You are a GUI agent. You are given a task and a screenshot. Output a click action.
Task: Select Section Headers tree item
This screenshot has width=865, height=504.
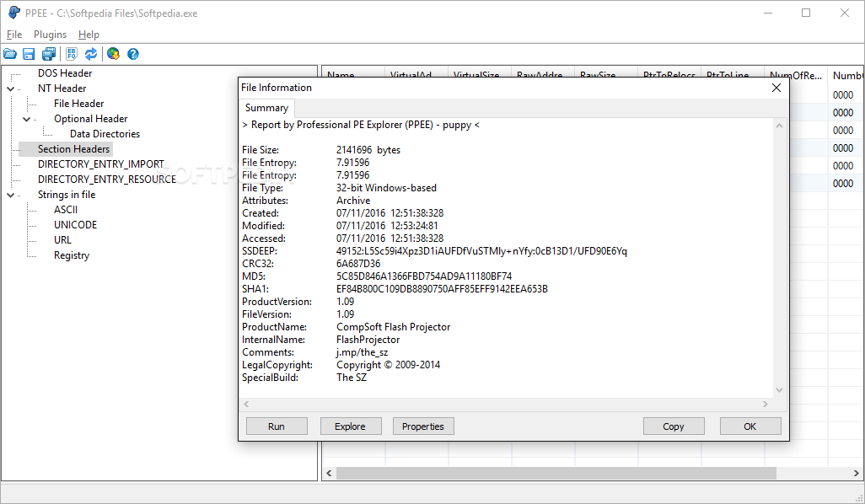(x=73, y=149)
